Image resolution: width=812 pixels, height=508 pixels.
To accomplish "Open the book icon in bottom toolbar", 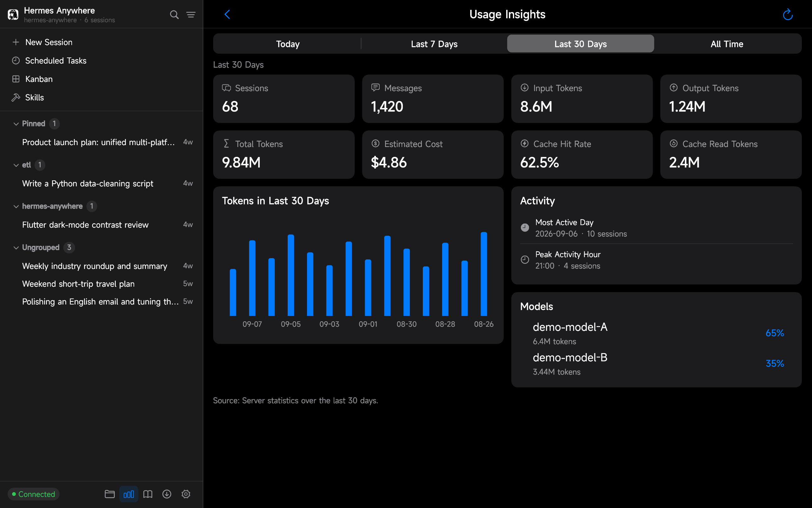I will 147,494.
